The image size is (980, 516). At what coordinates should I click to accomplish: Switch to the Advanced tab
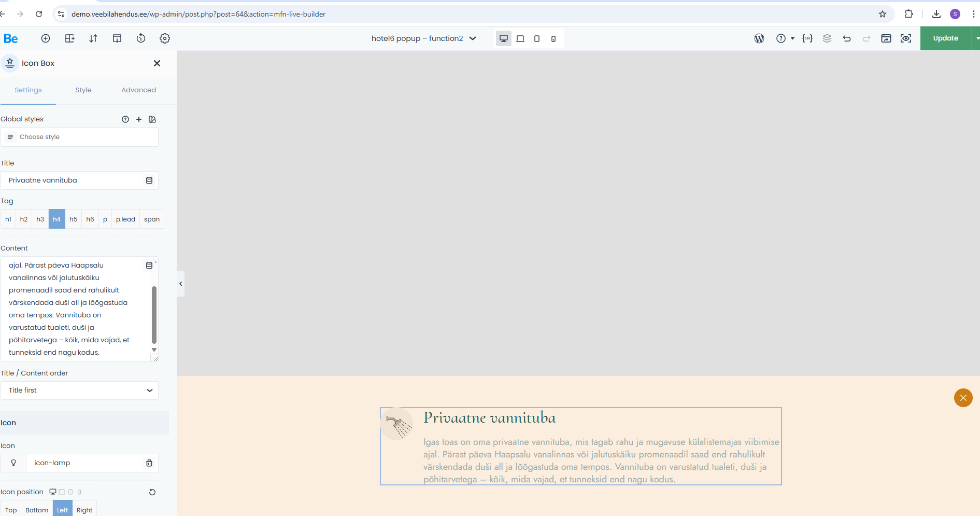pyautogui.click(x=138, y=90)
